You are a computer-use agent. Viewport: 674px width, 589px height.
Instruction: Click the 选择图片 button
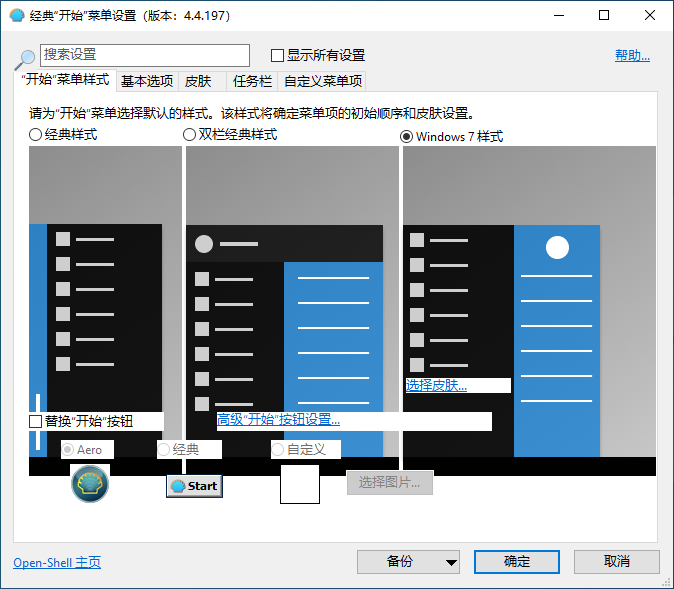click(389, 482)
